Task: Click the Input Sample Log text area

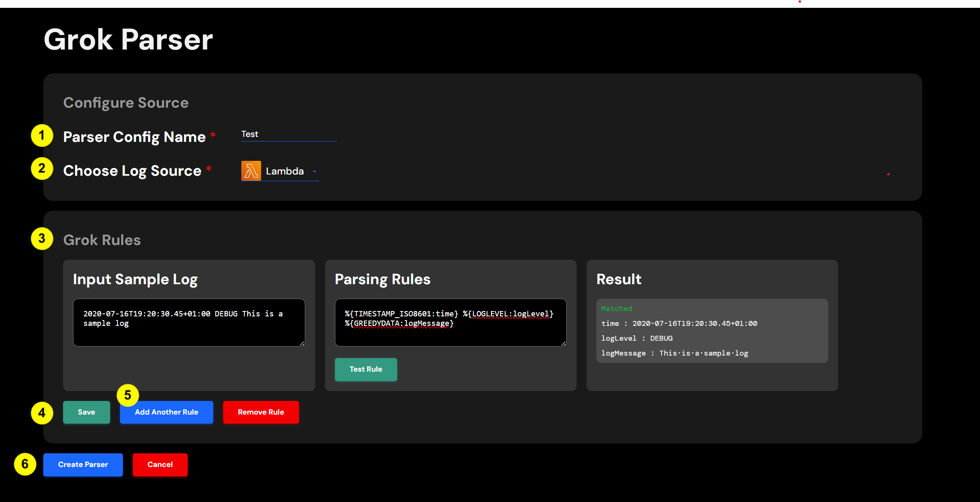Action: (189, 323)
